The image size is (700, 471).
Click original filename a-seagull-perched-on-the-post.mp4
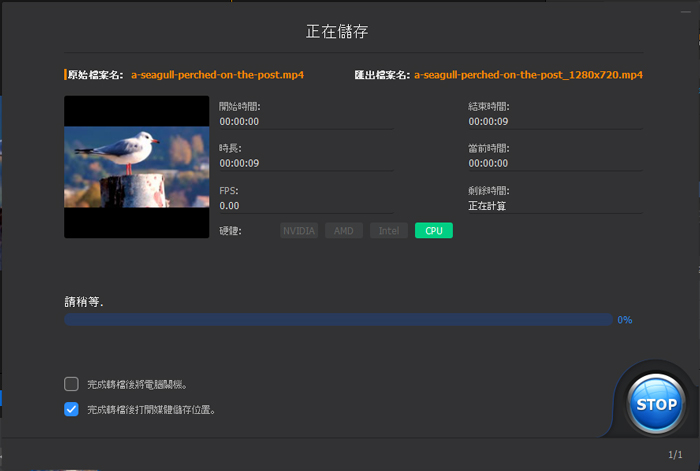click(217, 75)
